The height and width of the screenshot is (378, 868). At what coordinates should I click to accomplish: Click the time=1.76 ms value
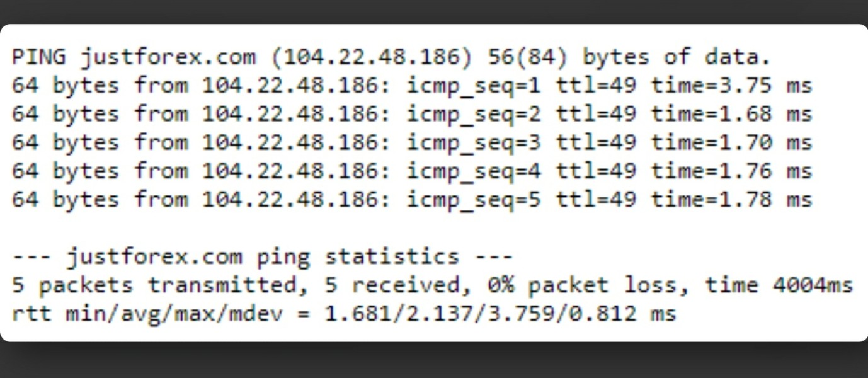[x=731, y=171]
